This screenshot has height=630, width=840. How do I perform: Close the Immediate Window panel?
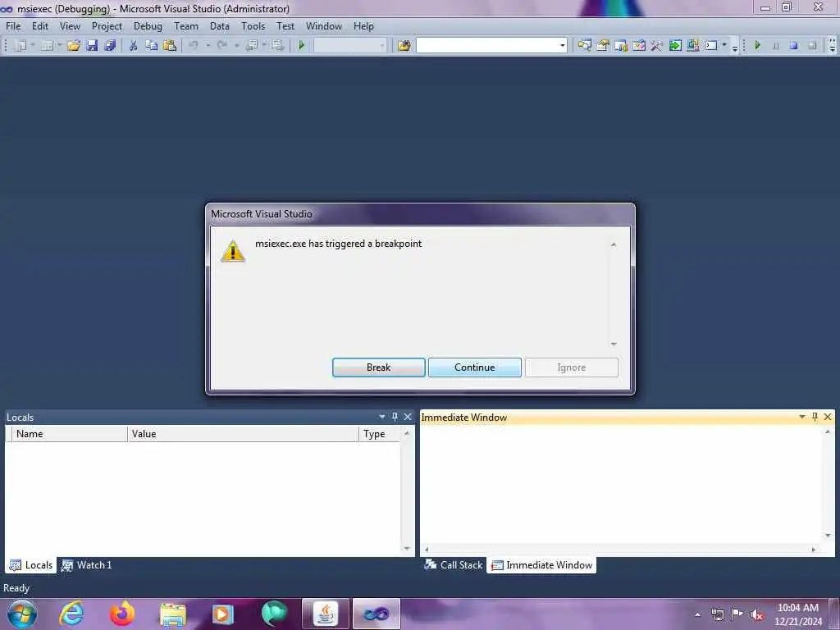[828, 417]
